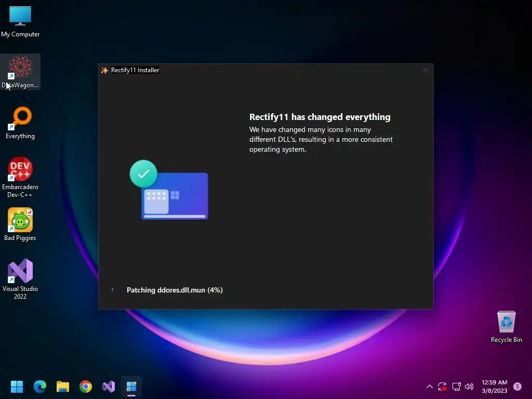Click the 'Rectify11 Installer' window title text
The image size is (532, 399).
(x=135, y=70)
